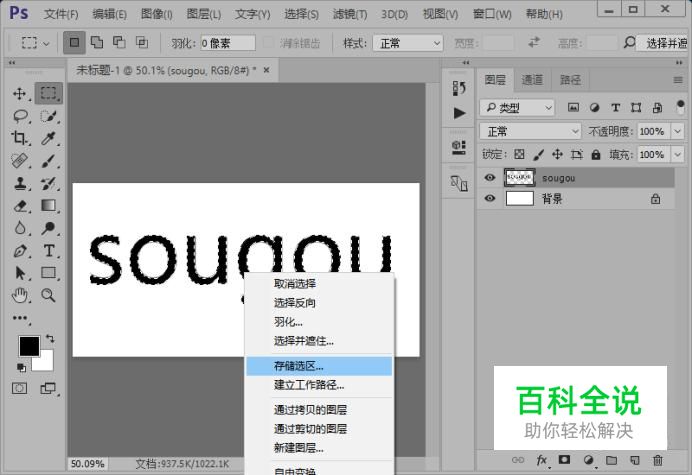Viewport: 692px width, 475px height.
Task: Toggle lock transparent pixels
Action: tap(519, 155)
